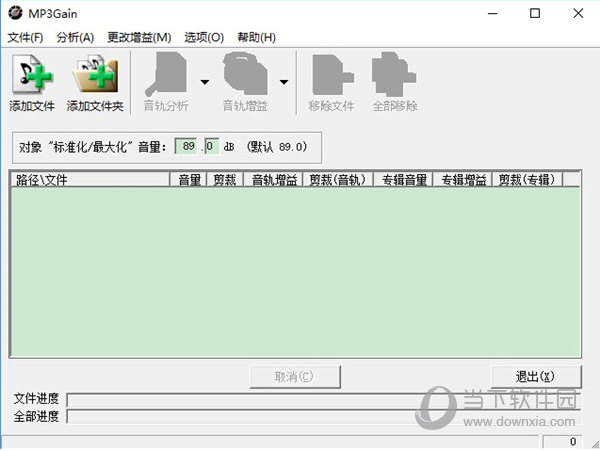
Task: Maximize the MP3Gain window
Action: tap(535, 13)
